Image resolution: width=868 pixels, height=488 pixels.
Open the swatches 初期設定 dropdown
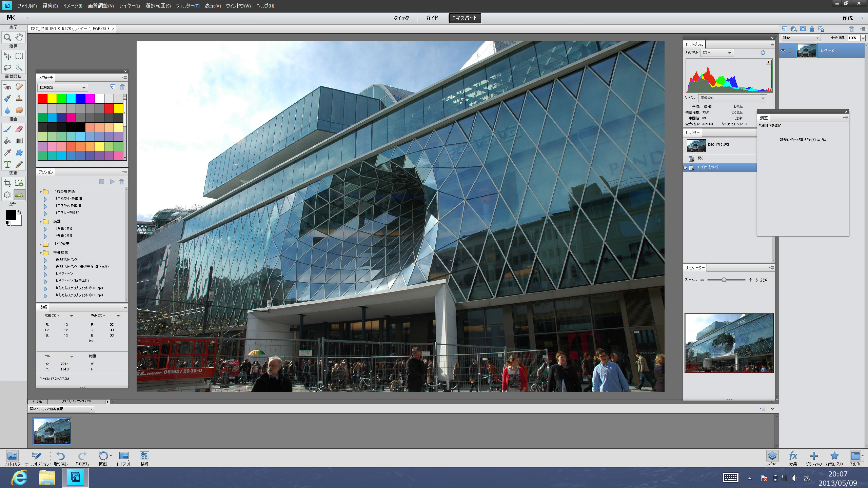coord(62,87)
